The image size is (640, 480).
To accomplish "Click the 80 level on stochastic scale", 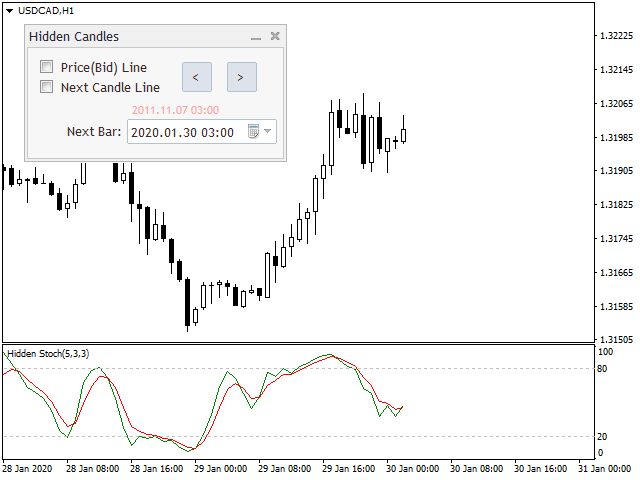I will 602,369.
